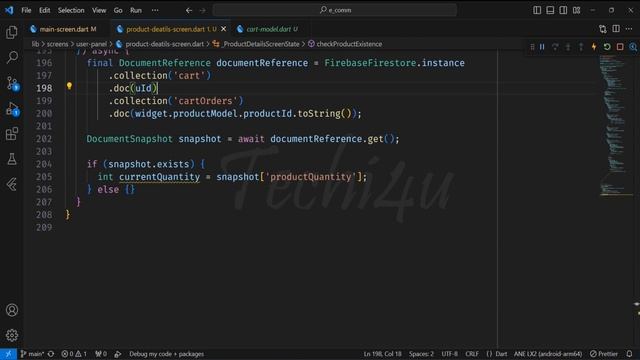640x360 pixels.
Task: Click the lightbulb code action on line 198
Action: (69, 86)
